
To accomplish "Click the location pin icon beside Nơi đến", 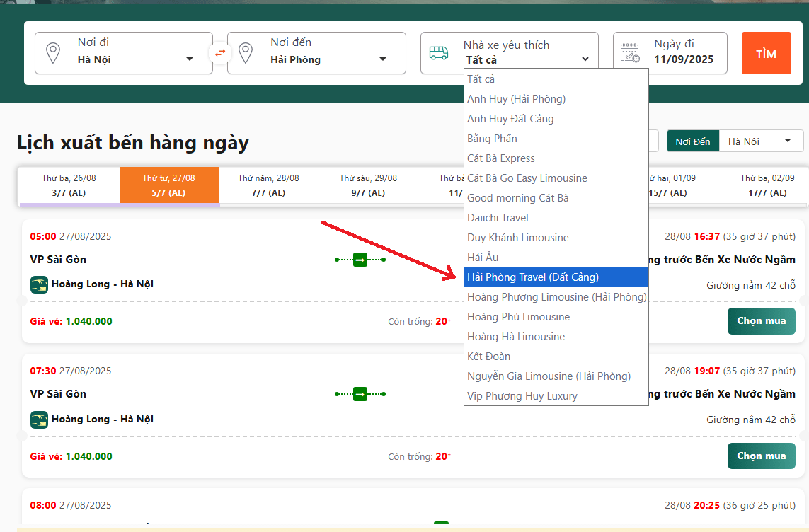I will [246, 53].
